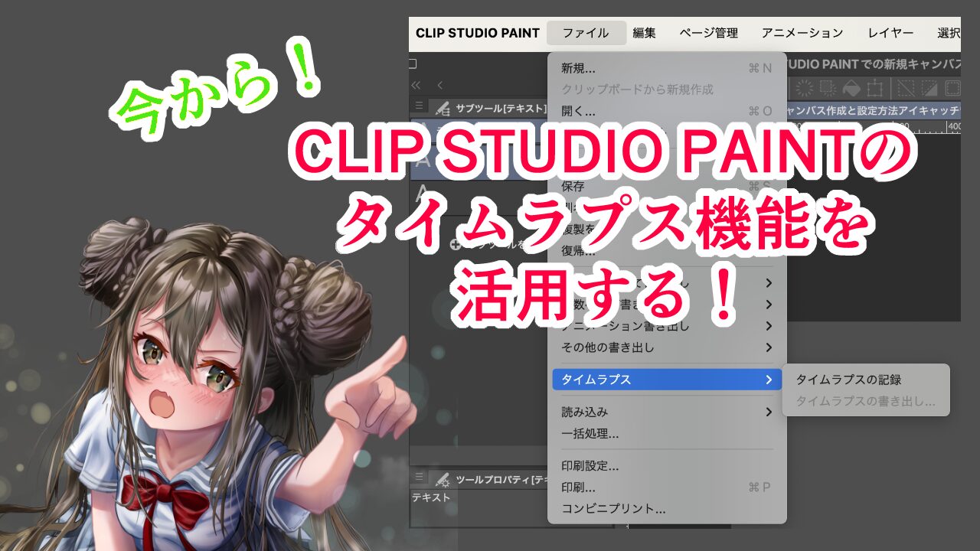Select the highlighted タイムラプス menu item
This screenshot has width=980, height=551.
click(x=666, y=380)
